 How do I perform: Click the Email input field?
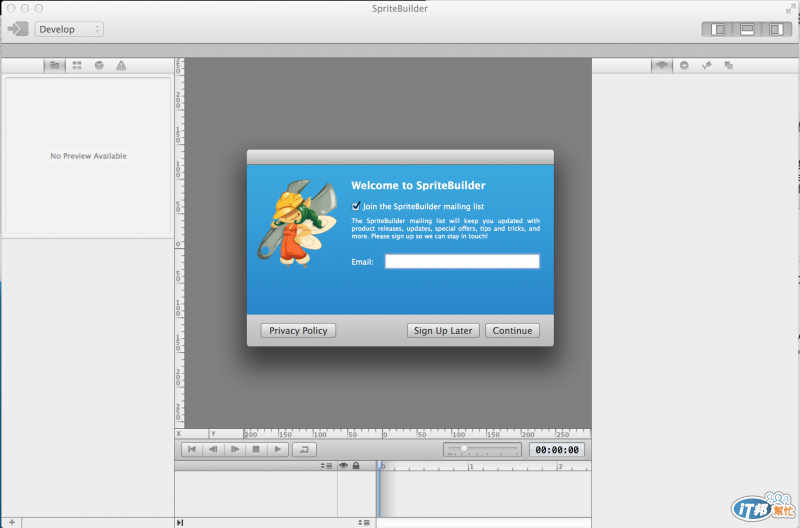(x=462, y=261)
